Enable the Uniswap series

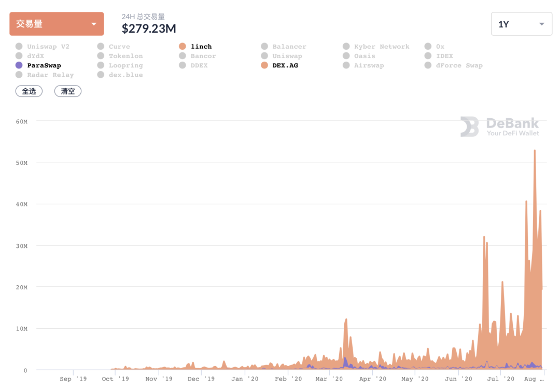click(282, 55)
